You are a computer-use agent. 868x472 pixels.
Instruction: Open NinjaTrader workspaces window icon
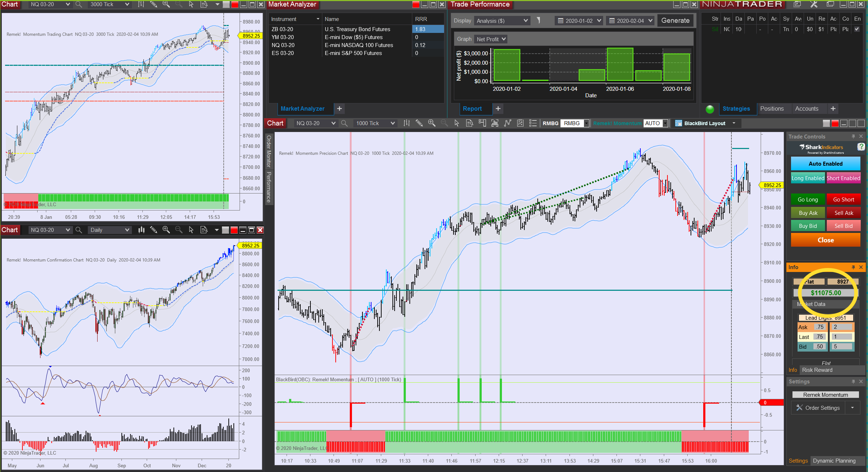coord(830,4)
